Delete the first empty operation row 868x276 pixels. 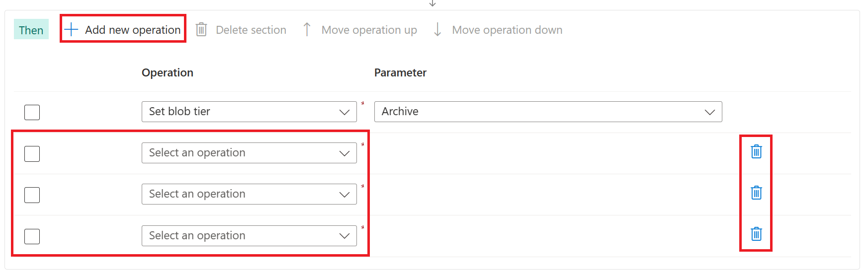click(756, 151)
